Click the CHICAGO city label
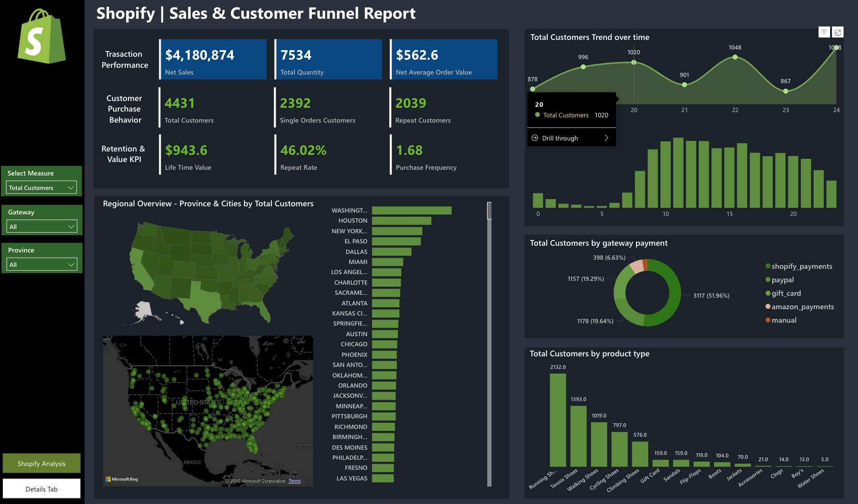This screenshot has width=858, height=504. pos(354,344)
